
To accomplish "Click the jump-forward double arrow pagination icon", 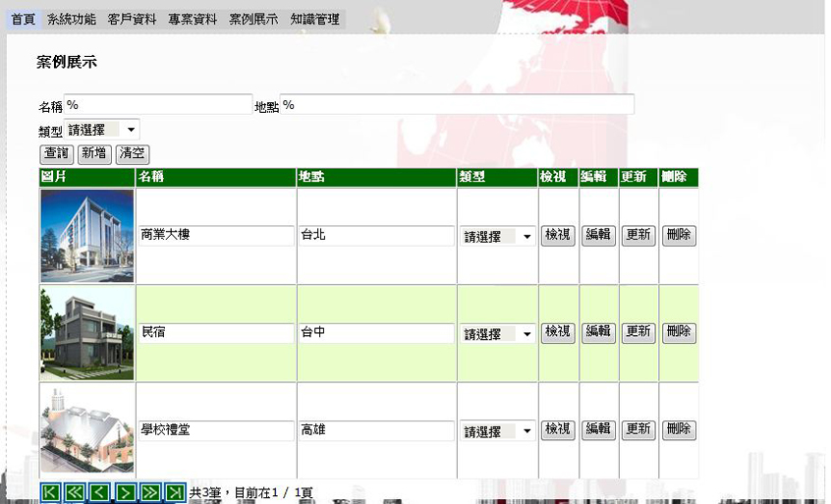I will point(150,492).
